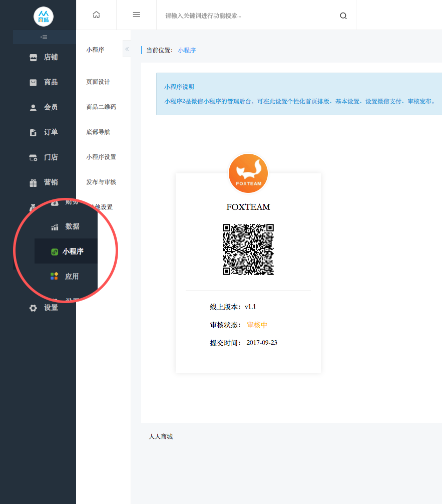Click the magnifier search icon
The image size is (442, 504).
click(x=343, y=16)
